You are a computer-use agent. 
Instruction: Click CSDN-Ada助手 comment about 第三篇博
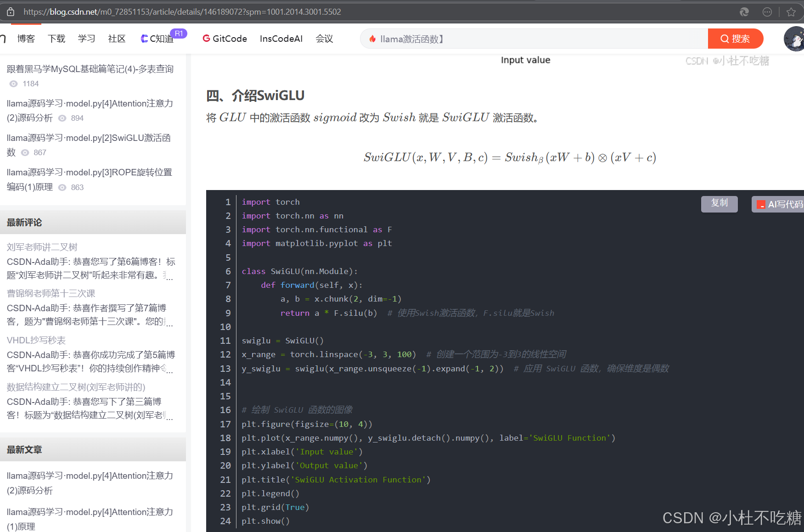pyautogui.click(x=90, y=409)
